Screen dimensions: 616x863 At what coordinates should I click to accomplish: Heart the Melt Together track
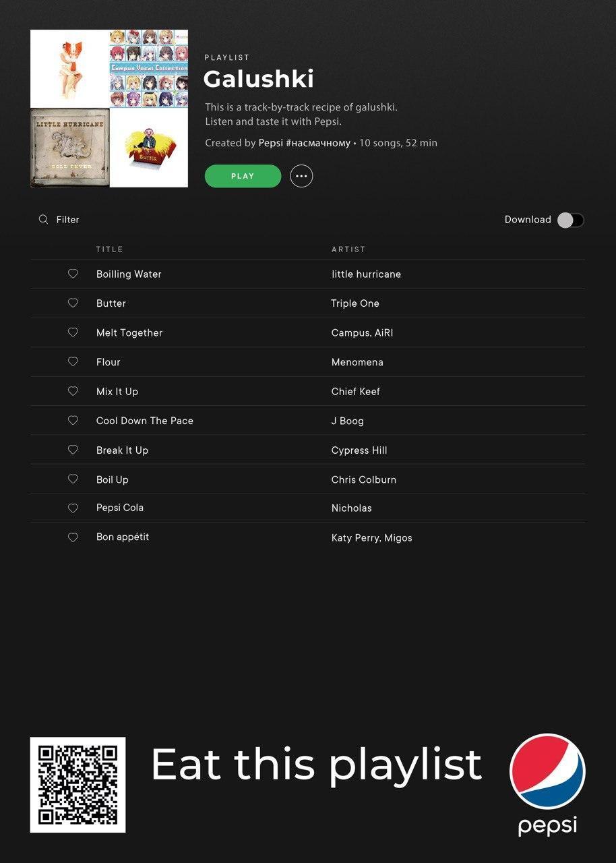[73, 332]
